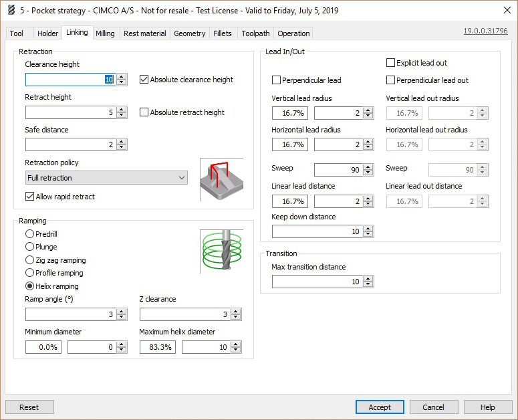Image resolution: width=518 pixels, height=420 pixels.
Task: Select the Plunge ramping option
Action: [30, 247]
